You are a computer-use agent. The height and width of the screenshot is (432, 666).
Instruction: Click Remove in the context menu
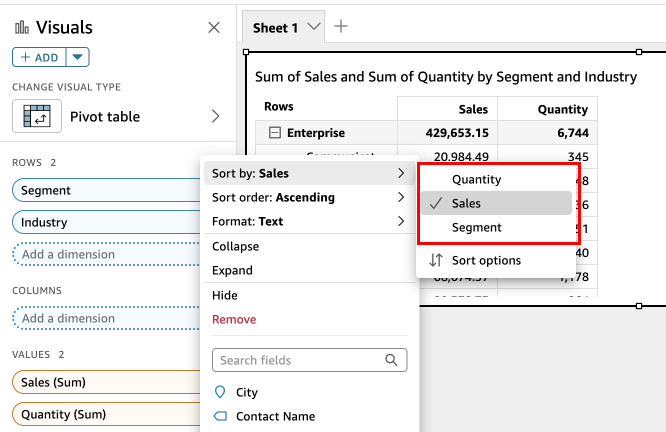pyautogui.click(x=234, y=319)
